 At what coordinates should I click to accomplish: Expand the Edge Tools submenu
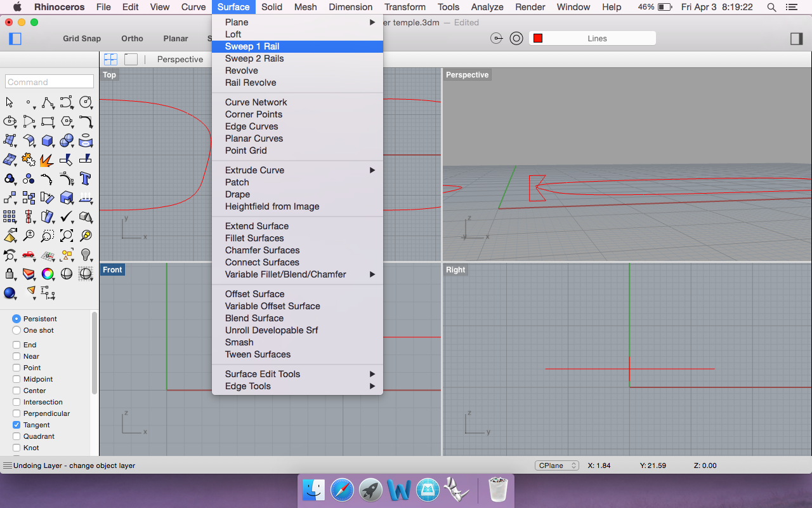point(298,386)
